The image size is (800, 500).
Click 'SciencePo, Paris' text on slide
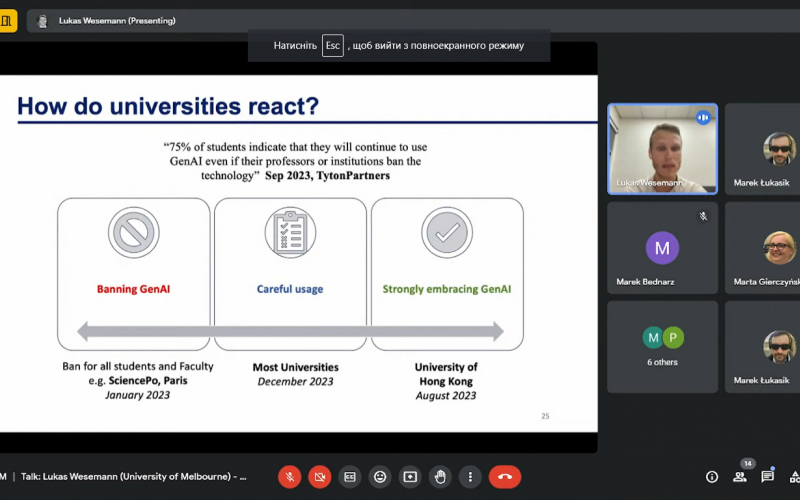(x=148, y=381)
